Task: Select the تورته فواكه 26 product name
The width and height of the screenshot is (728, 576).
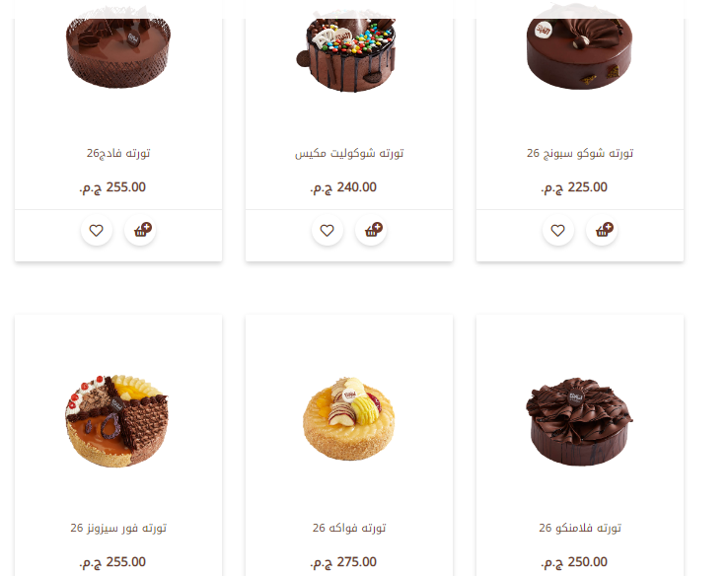Action: (349, 528)
